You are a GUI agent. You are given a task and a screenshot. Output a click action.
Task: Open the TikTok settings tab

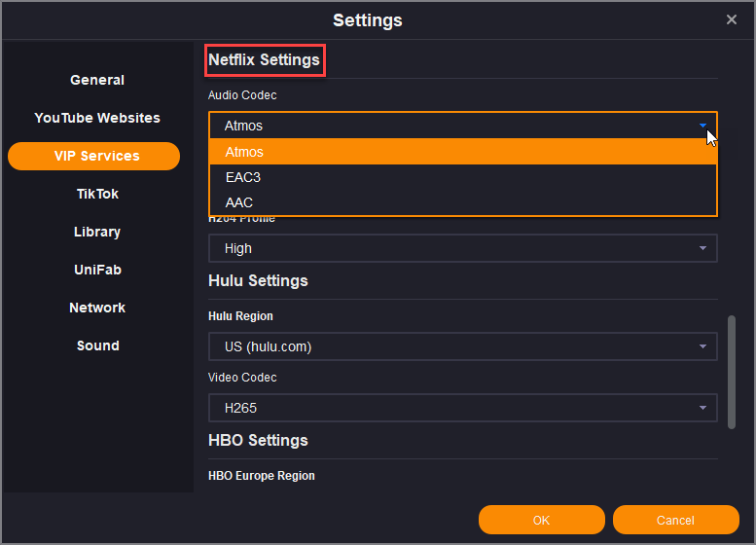coord(97,194)
